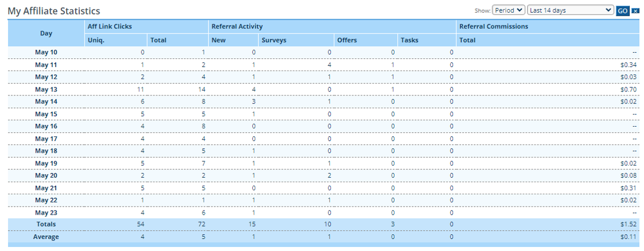Click the Referral Commissions header
644x251 pixels.
point(494,26)
